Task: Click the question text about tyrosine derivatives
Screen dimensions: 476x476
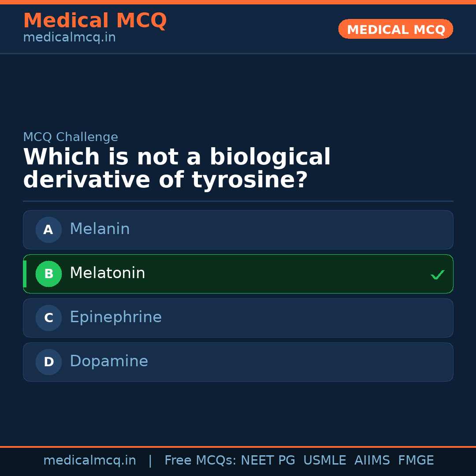Action: (x=176, y=168)
